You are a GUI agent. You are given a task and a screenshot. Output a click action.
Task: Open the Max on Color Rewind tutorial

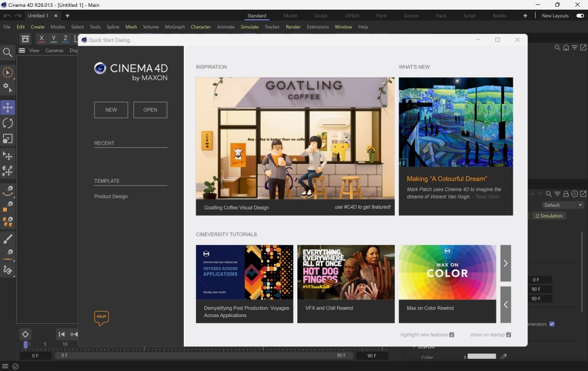point(447,284)
